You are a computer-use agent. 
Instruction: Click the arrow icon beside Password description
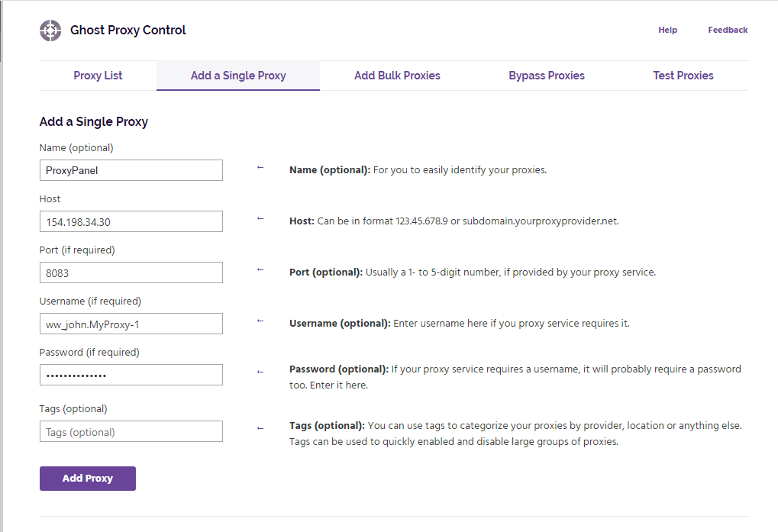(x=260, y=372)
